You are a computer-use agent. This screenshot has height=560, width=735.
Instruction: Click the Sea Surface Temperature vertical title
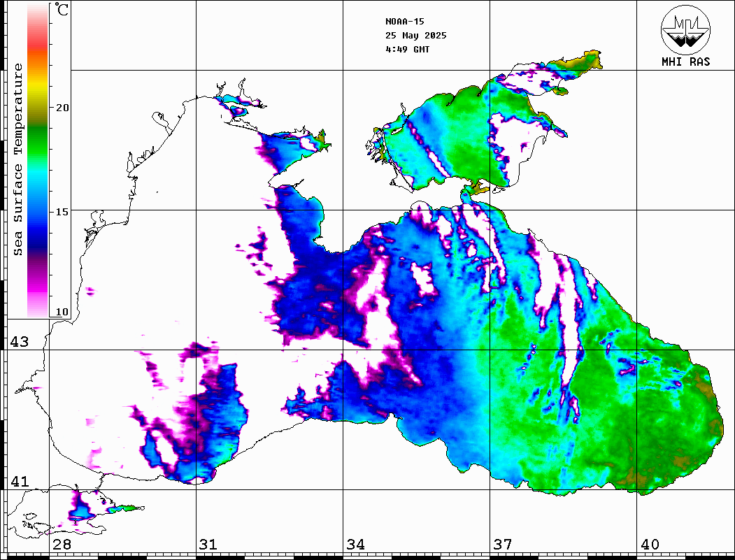click(18, 159)
